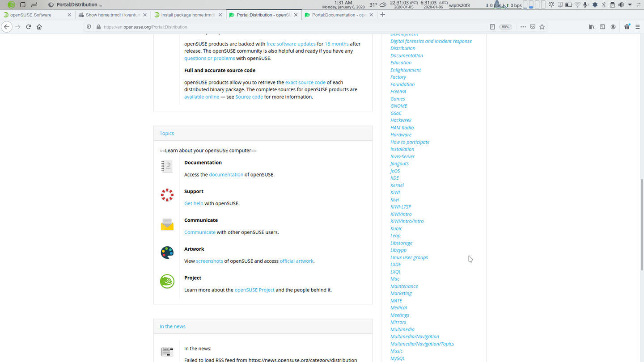
Task: Follow the Communicate link
Action: click(200, 232)
